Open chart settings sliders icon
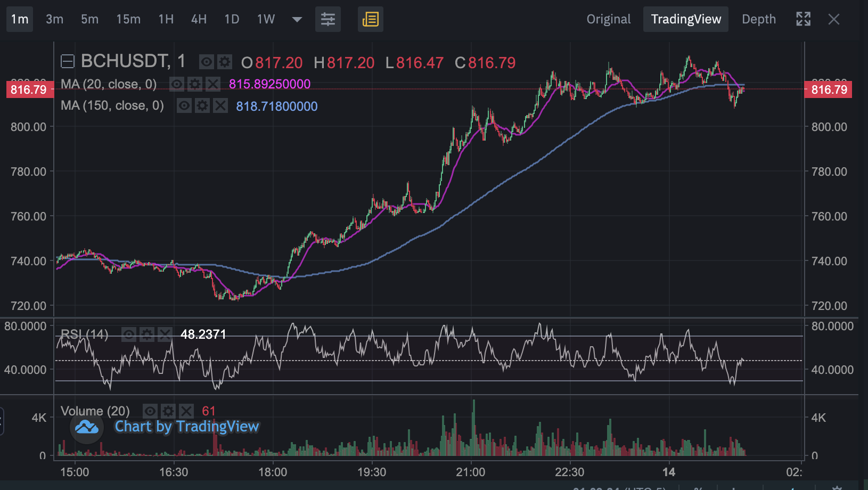Screen dimensions: 868x490 [328, 19]
